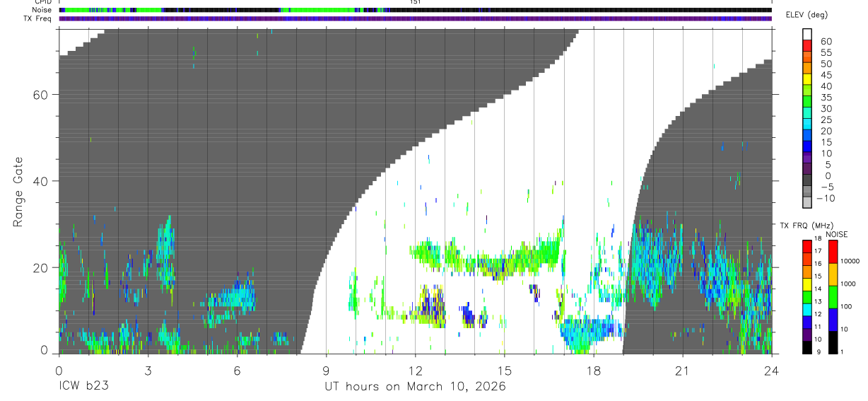Click the x-axis tick label '24'
The image size is (868, 401).
click(771, 370)
